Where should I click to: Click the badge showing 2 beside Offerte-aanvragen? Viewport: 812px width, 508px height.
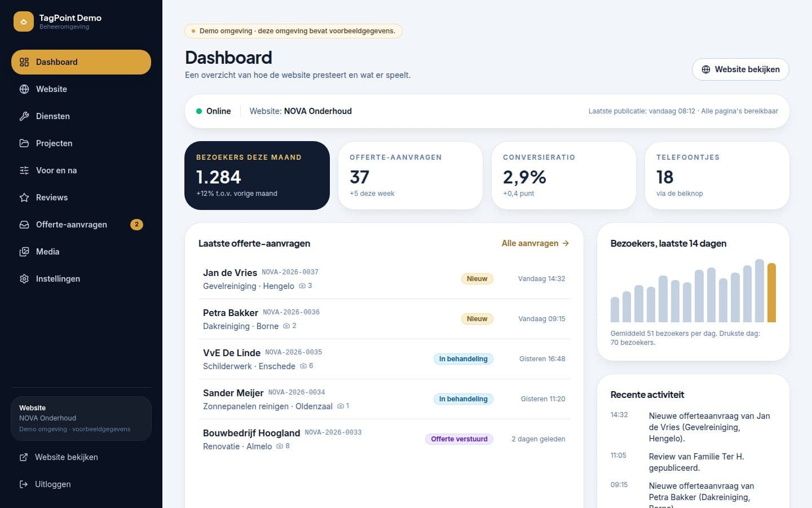pos(136,225)
